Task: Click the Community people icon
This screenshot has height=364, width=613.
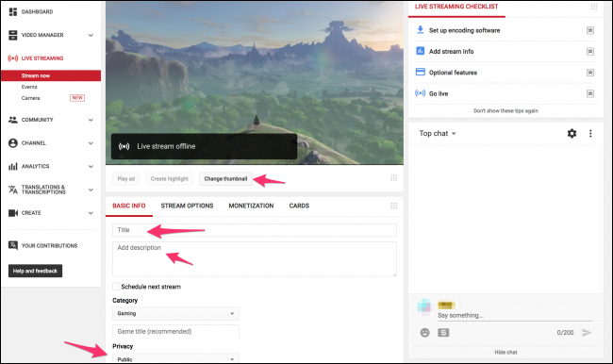Action: coord(13,120)
